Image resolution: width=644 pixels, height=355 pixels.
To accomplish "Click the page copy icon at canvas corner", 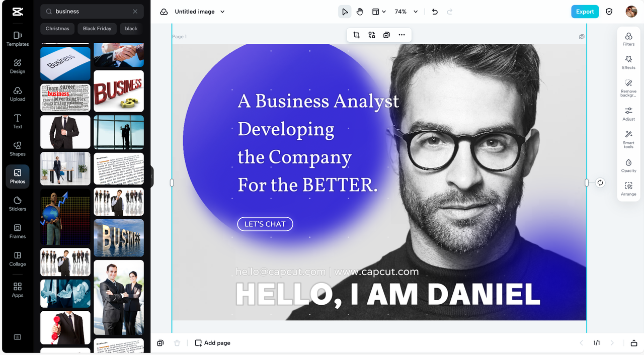I will [x=582, y=37].
